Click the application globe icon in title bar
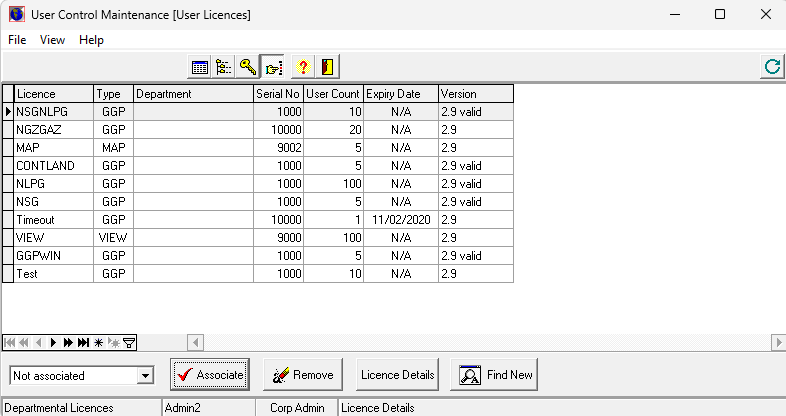Viewport: 786px width, 416px height. [x=17, y=14]
